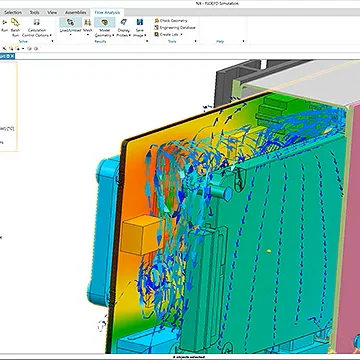Close the docked panel with X

pos(12,56)
